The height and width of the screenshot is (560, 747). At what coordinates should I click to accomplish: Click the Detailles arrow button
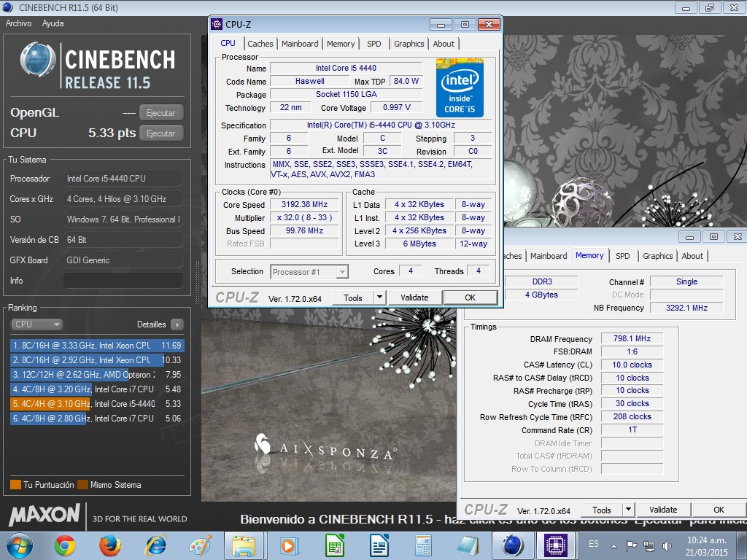click(x=177, y=324)
